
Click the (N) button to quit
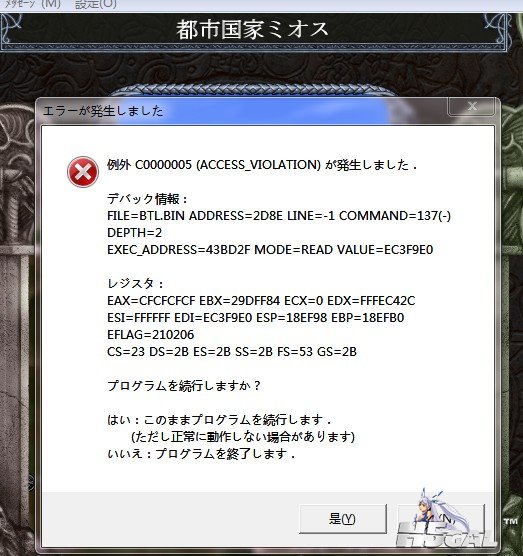[x=441, y=519]
